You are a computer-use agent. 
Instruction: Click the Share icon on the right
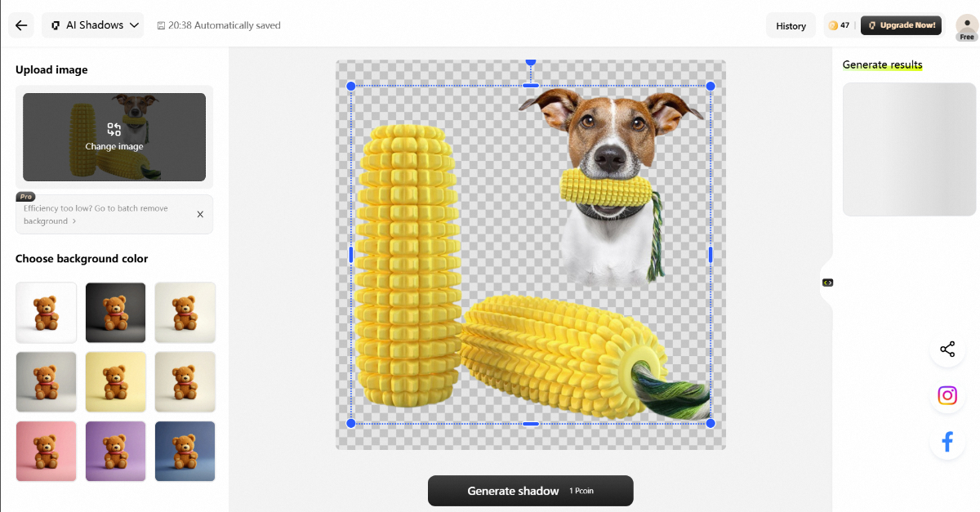click(947, 349)
